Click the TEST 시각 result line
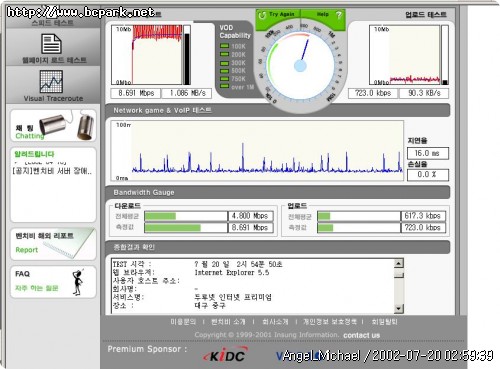The image size is (500, 369). [x=197, y=264]
